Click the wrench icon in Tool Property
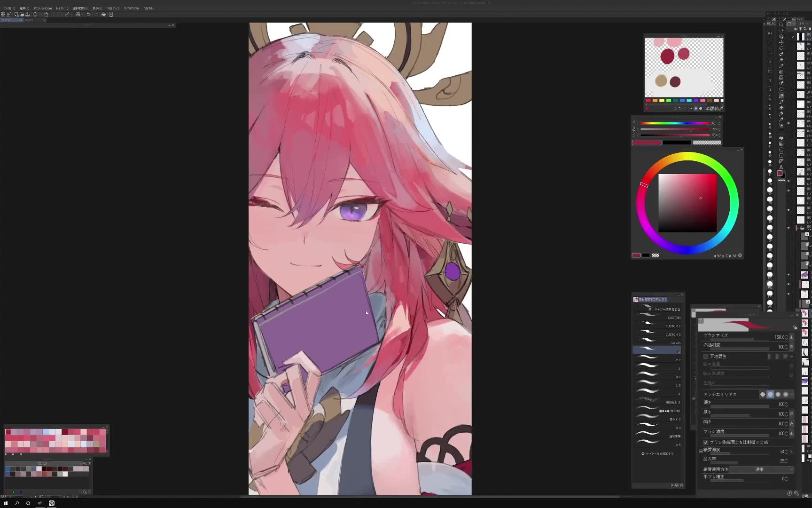812x508 pixels. (x=796, y=493)
